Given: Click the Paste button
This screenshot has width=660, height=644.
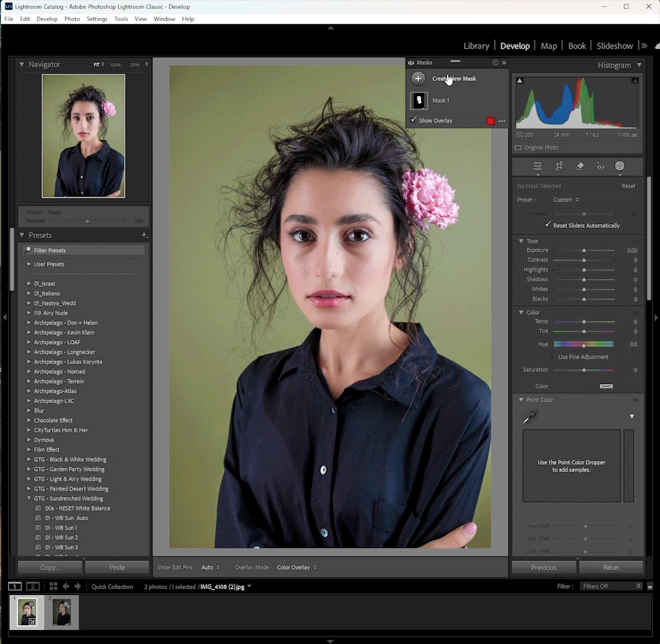Looking at the screenshot, I should point(117,568).
